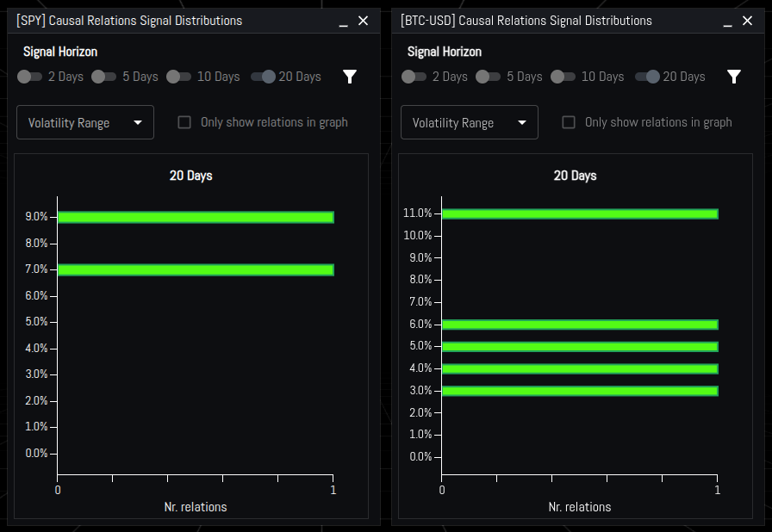
Task: Open the filter icon in the BTC-USD window
Action: tap(733, 77)
